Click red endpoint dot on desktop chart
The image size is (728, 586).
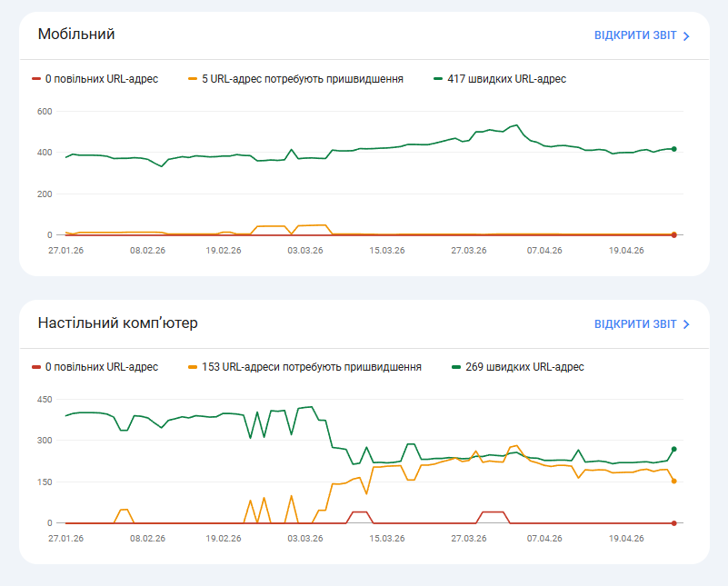point(673,523)
